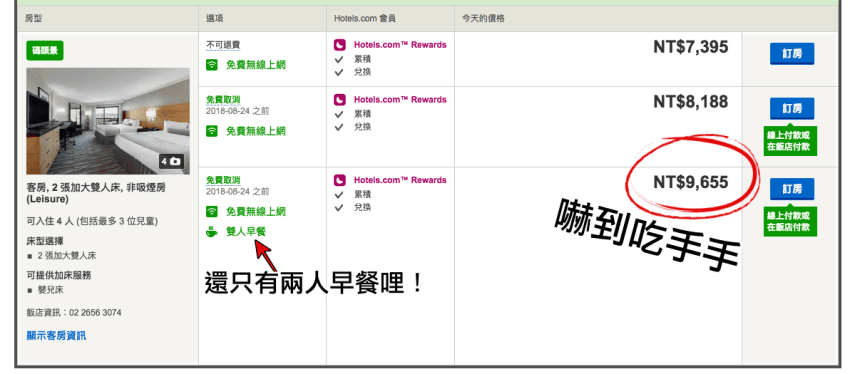Click the green 線上付款或在飯店付款 badge under NT$8,188
The height and width of the screenshot is (374, 850).
tap(790, 141)
